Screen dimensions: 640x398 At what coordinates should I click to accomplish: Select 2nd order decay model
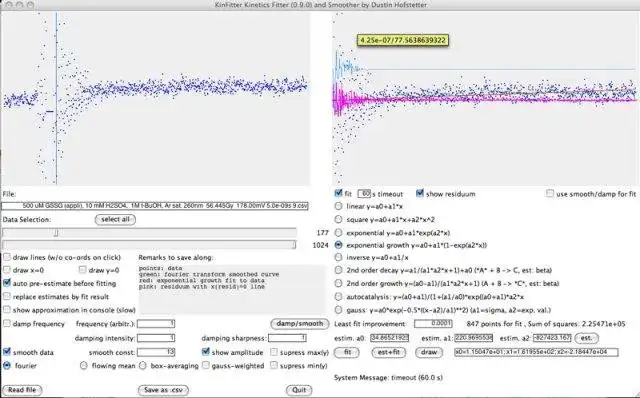pos(338,270)
